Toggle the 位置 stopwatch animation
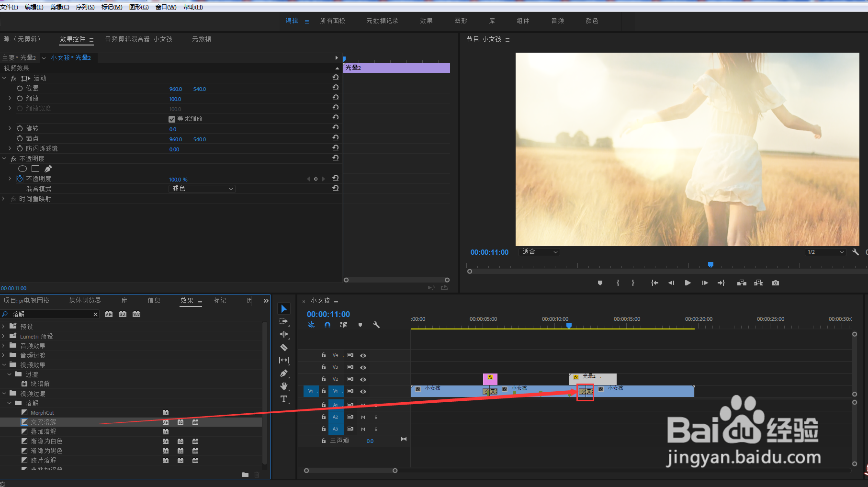868x487 pixels. (x=20, y=88)
